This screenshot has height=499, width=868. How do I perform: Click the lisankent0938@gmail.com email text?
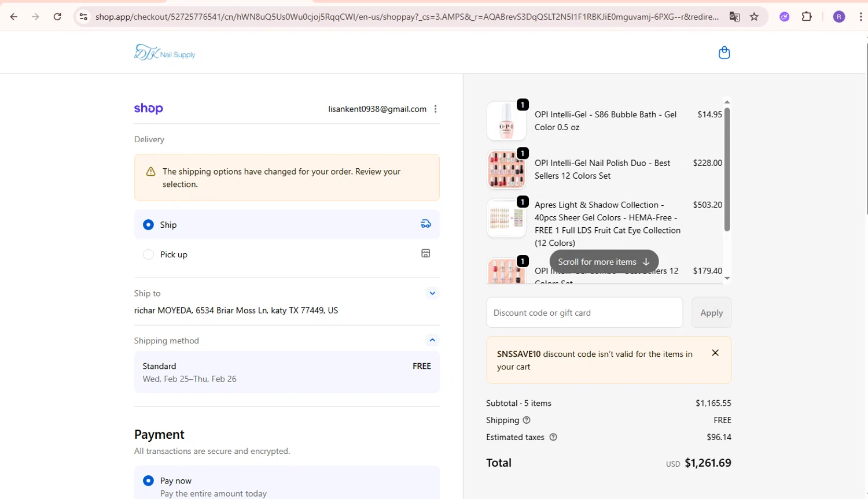coord(377,109)
